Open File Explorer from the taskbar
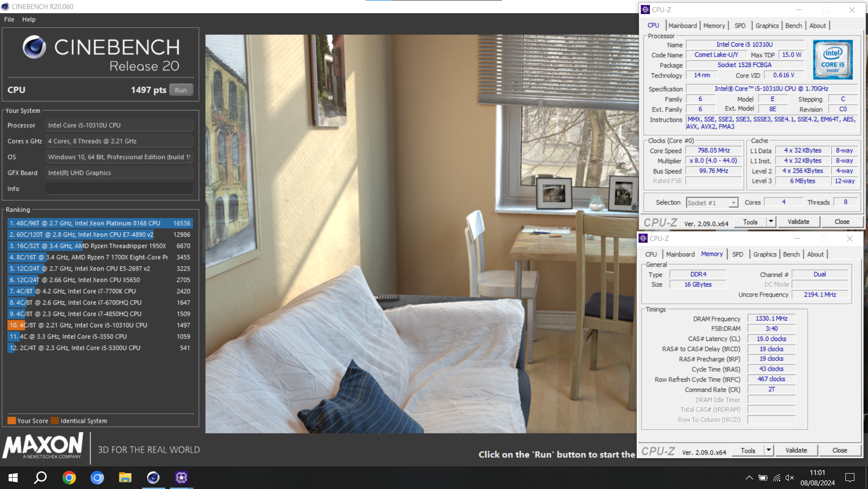This screenshot has height=489, width=868. (125, 478)
